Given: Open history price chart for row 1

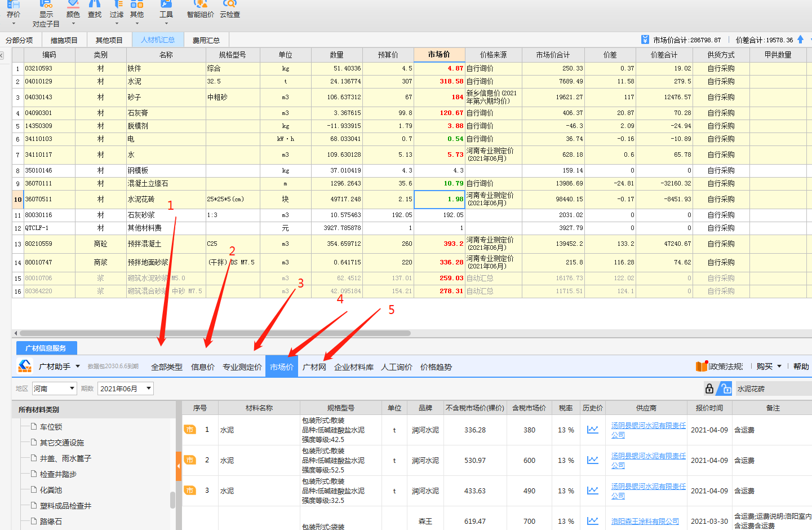Looking at the screenshot, I should [x=592, y=430].
